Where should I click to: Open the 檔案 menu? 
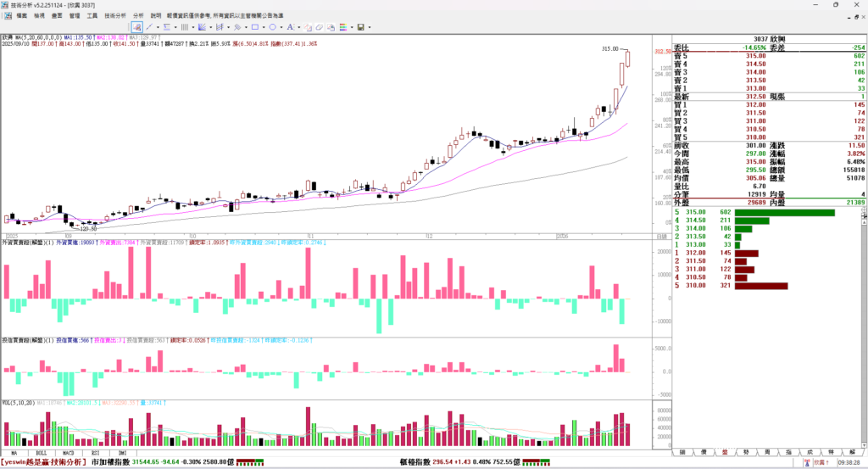tap(20, 15)
